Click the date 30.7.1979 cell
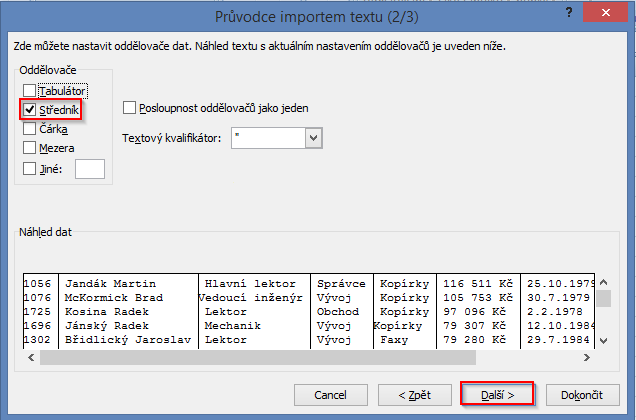 coord(558,298)
